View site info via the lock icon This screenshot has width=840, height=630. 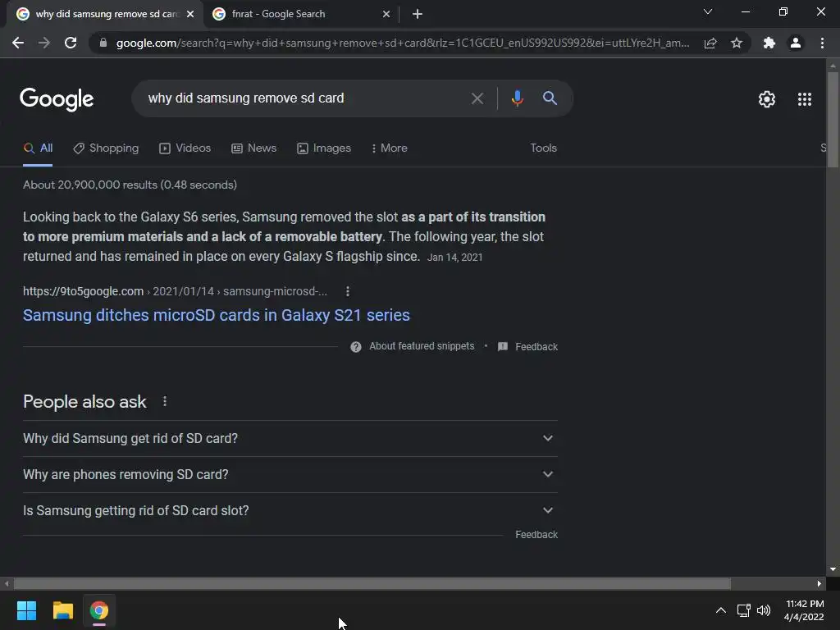[103, 43]
